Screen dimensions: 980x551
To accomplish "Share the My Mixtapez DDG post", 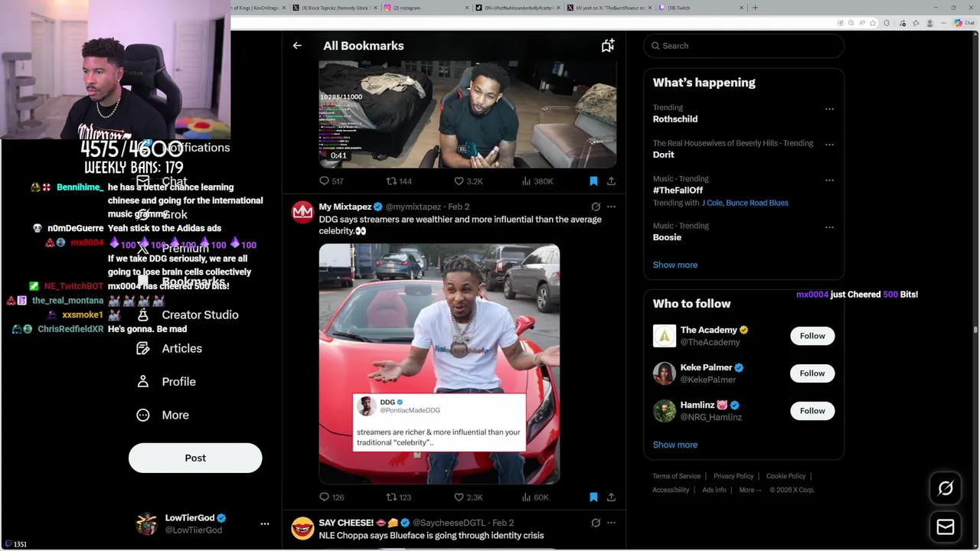I will (611, 497).
